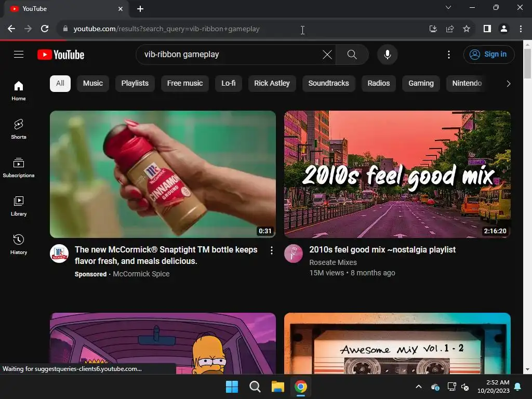Open notifications bell in the taskbar

click(518, 387)
